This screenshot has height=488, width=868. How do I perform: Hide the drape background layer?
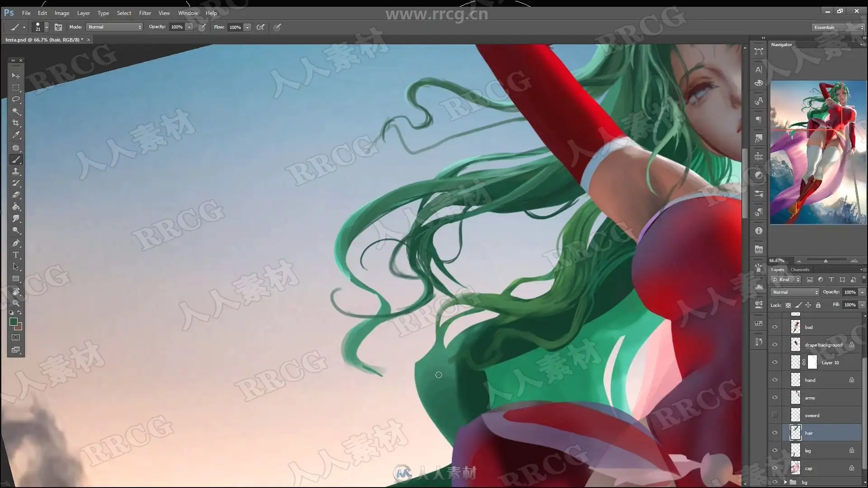[x=775, y=345]
